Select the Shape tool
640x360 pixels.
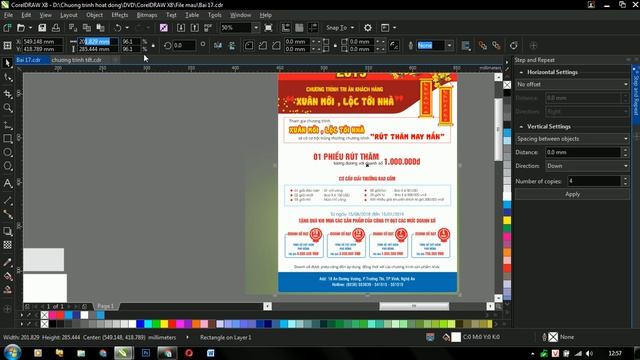(x=7, y=78)
